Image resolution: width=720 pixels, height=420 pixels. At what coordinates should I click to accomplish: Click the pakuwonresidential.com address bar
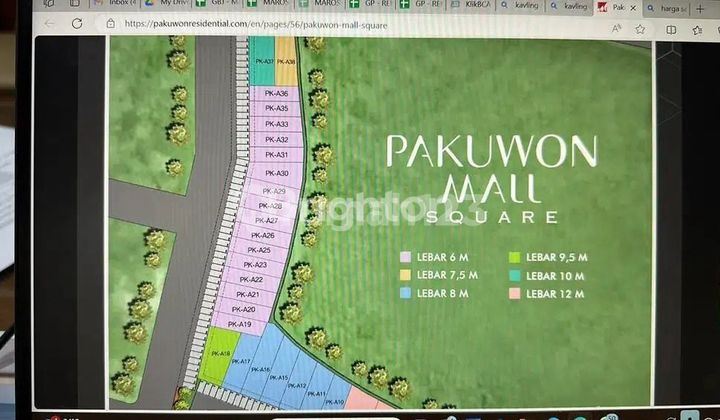pyautogui.click(x=300, y=25)
